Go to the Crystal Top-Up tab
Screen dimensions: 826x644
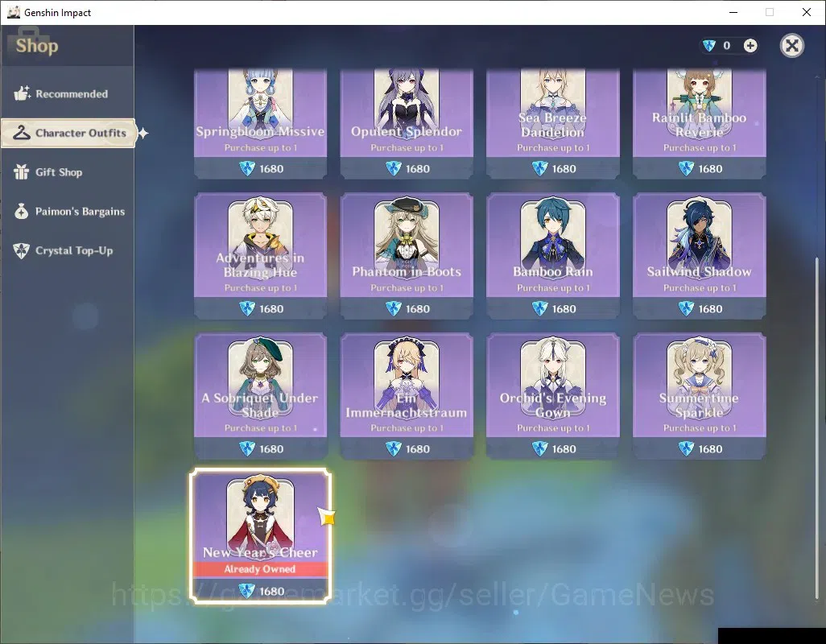coord(68,250)
